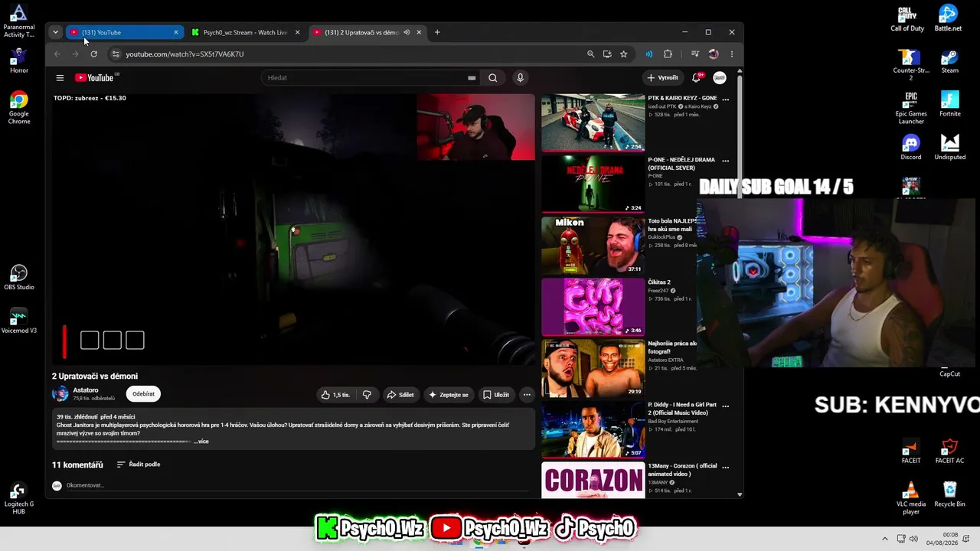The height and width of the screenshot is (551, 980).
Task: Expand Chrome tab search dropdown arrow
Action: coord(55,32)
